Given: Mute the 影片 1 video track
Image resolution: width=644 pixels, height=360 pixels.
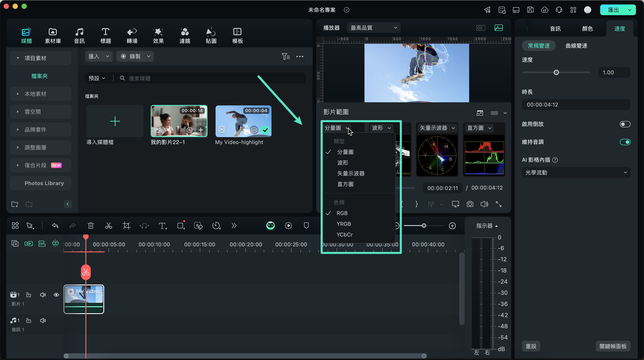Looking at the screenshot, I should pos(43,295).
